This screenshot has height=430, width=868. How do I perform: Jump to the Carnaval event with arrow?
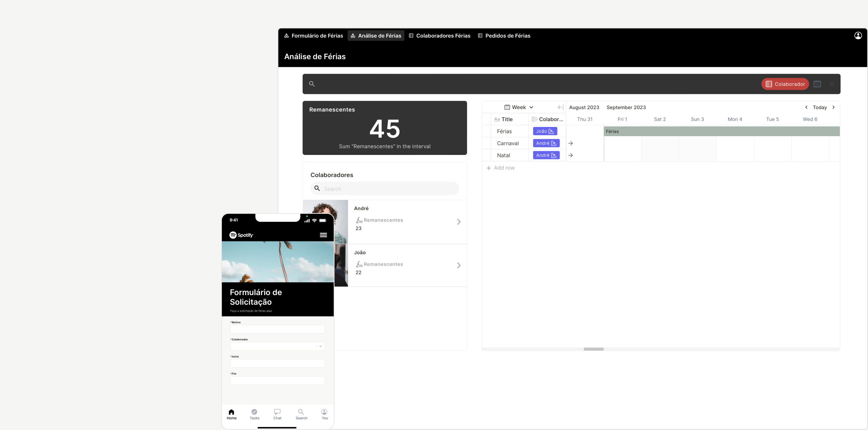click(x=570, y=143)
